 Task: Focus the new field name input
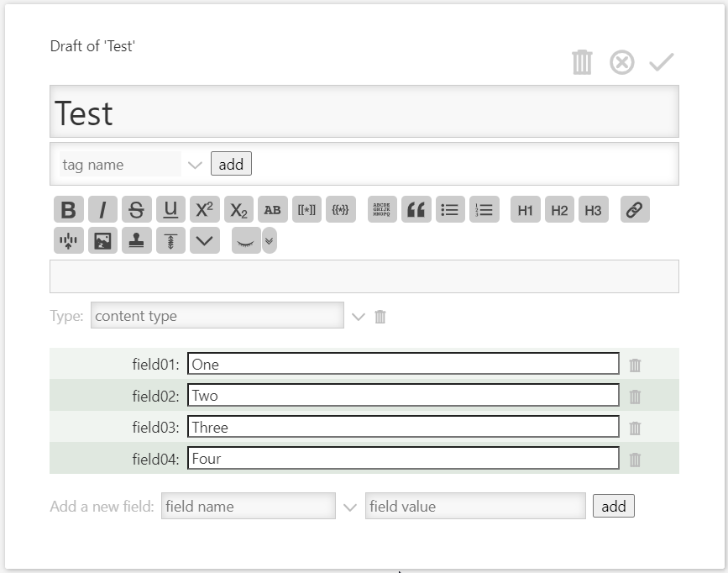coord(249,506)
